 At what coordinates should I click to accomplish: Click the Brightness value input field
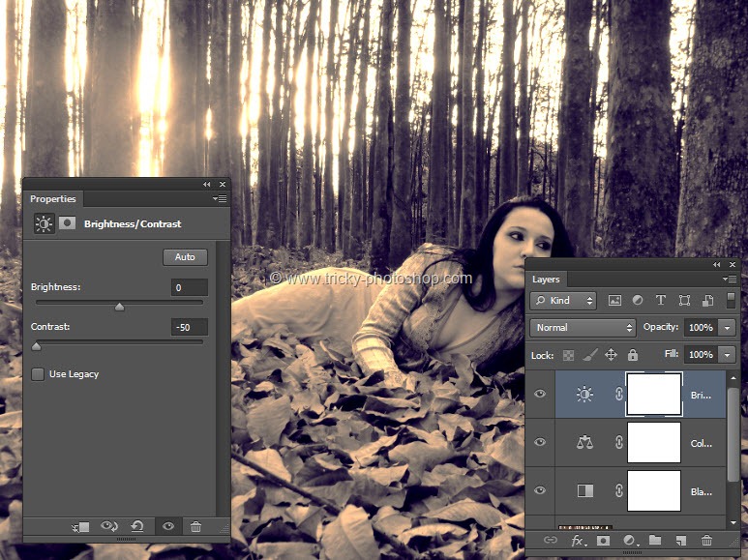click(190, 287)
